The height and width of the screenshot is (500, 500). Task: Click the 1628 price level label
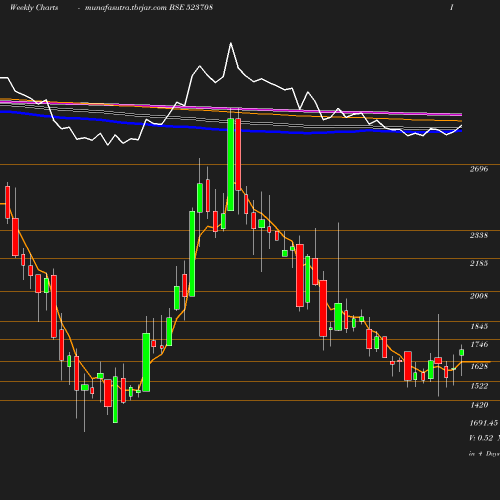coord(479,366)
